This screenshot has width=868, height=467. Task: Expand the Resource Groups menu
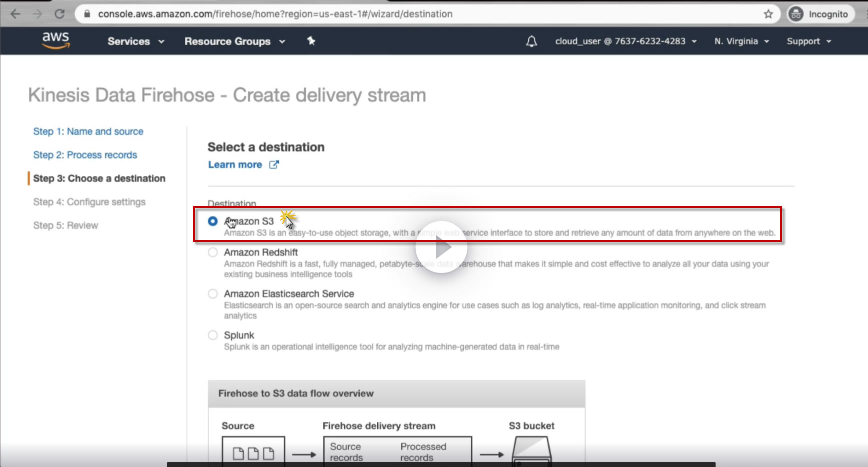(235, 41)
